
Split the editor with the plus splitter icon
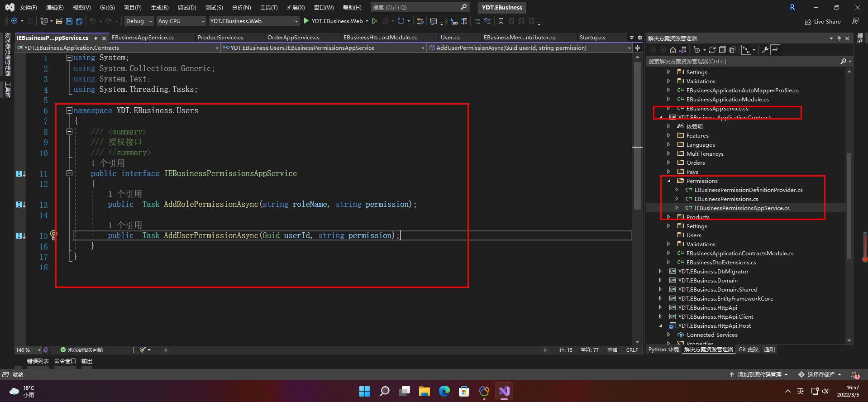[x=638, y=48]
